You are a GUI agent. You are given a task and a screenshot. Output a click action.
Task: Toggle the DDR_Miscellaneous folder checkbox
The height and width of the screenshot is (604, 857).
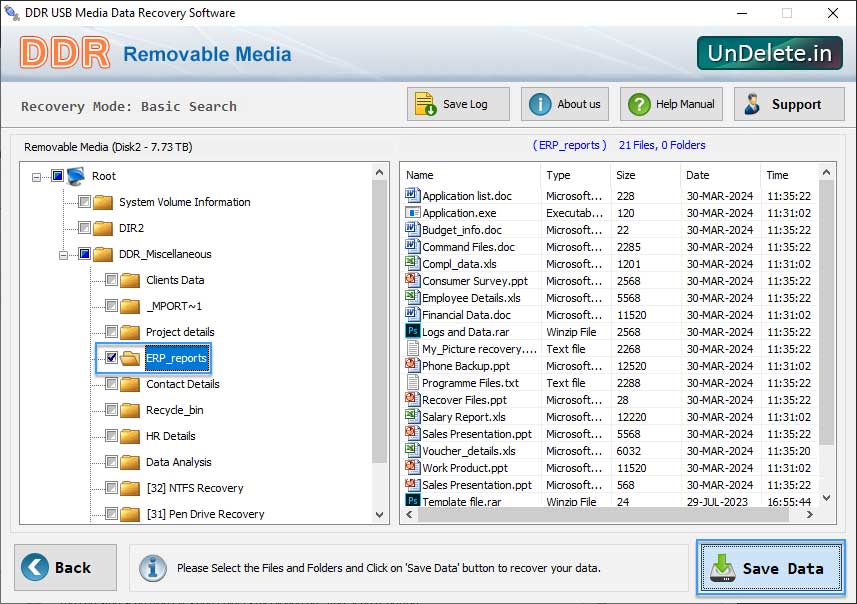[84, 254]
